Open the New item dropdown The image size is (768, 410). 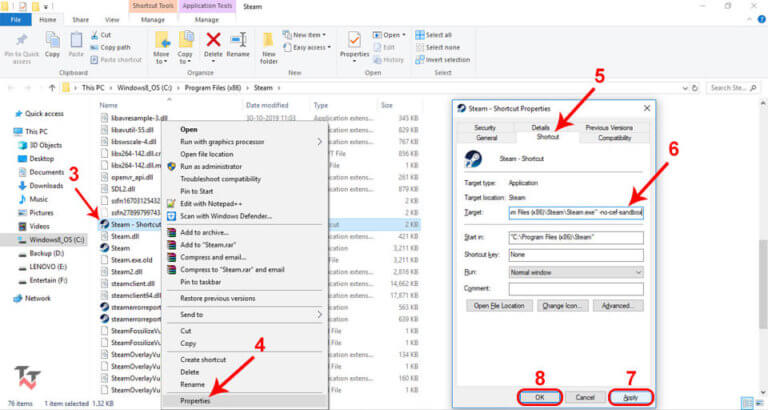tap(304, 35)
